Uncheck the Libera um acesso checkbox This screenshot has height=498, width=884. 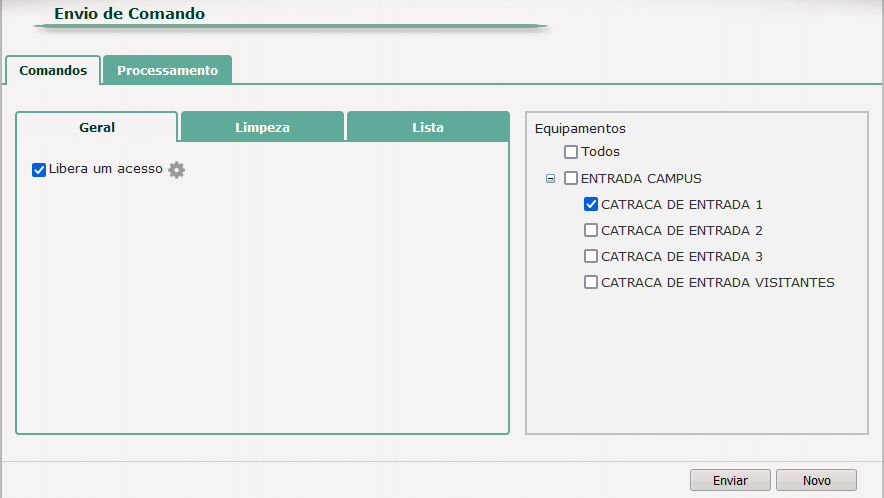39,170
